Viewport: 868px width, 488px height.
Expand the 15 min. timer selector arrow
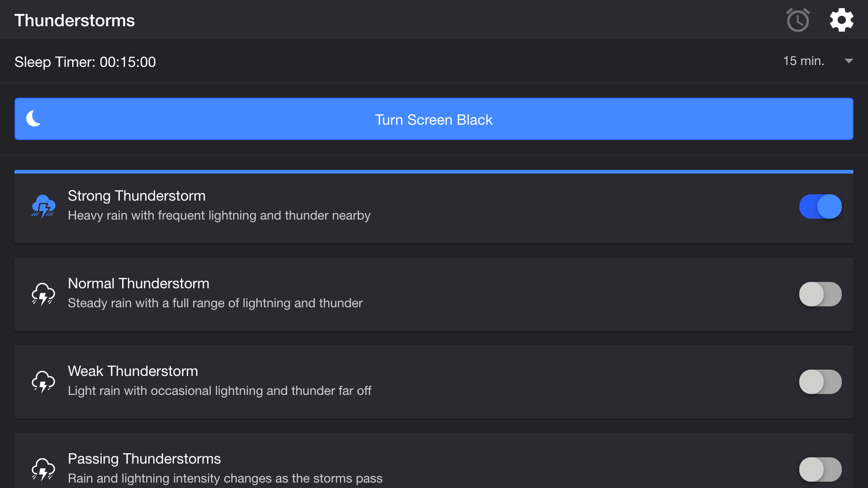point(849,61)
